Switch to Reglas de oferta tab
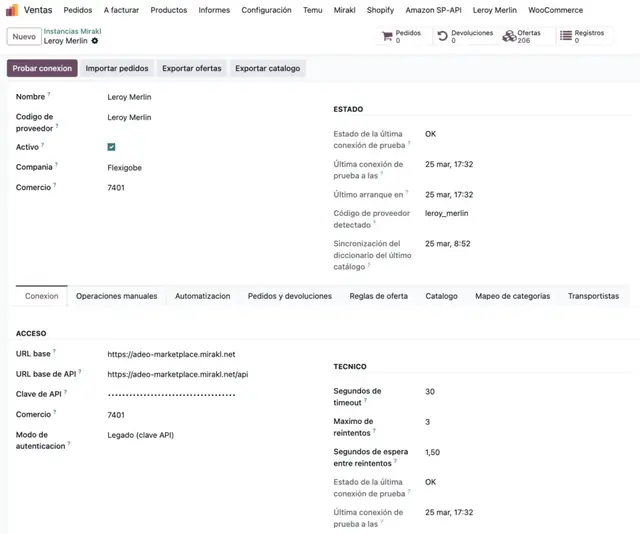 coord(378,296)
